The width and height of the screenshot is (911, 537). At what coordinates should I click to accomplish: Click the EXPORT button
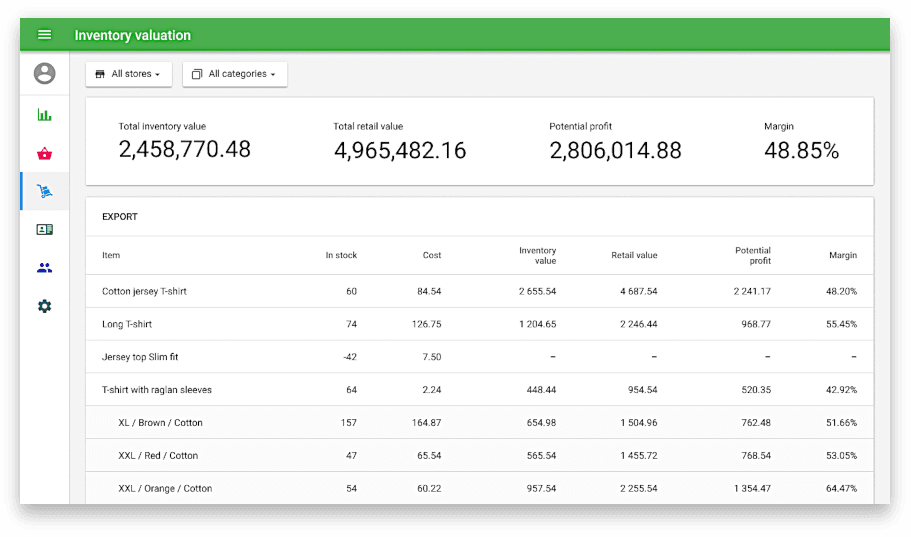click(x=120, y=217)
